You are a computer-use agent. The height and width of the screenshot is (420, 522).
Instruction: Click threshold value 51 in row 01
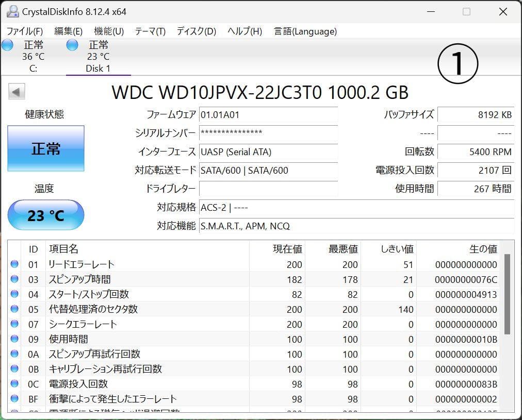tap(408, 265)
